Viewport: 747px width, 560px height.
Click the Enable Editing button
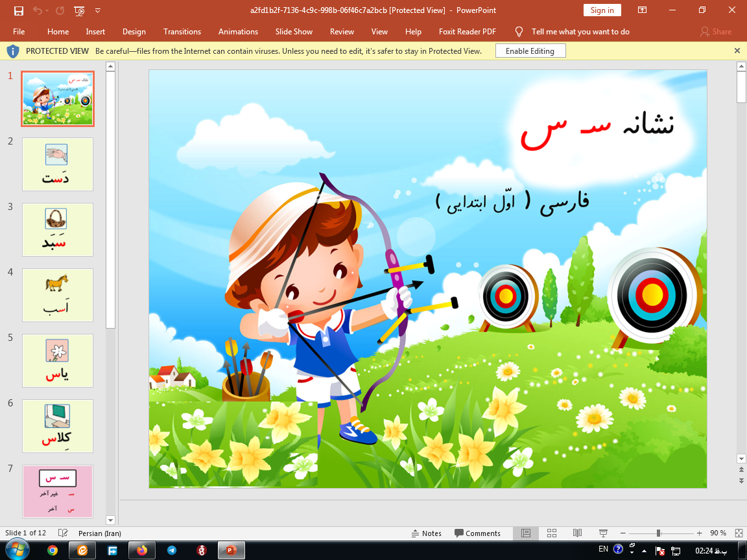click(530, 50)
